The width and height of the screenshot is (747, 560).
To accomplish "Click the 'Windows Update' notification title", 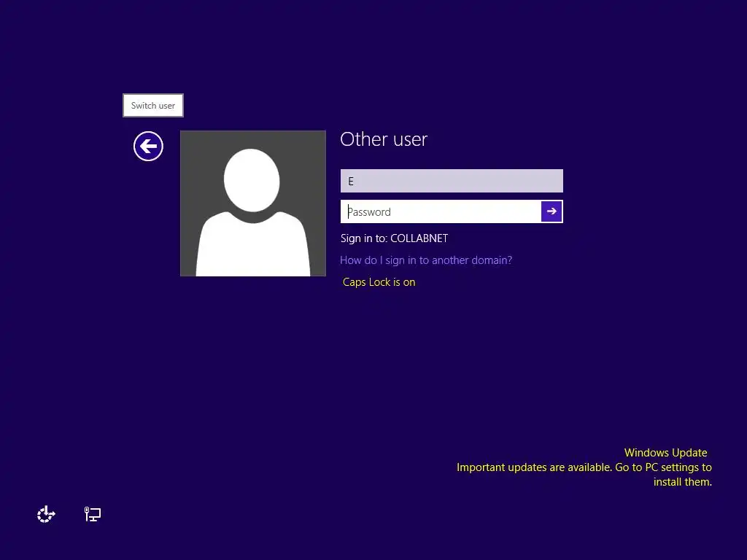I will point(665,453).
